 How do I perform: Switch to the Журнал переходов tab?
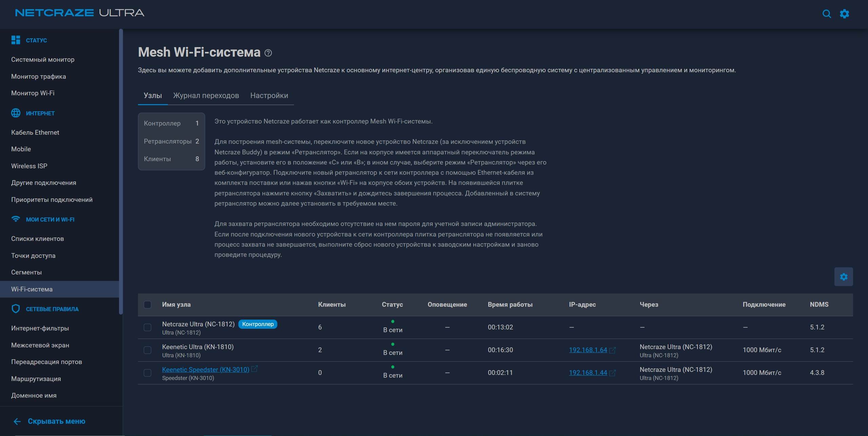coord(206,96)
